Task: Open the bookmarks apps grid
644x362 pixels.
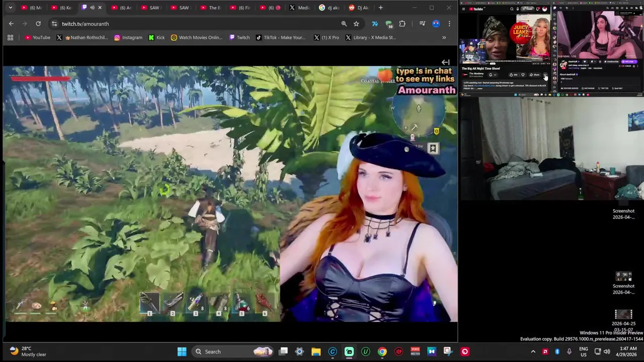Action: pyautogui.click(x=10, y=37)
